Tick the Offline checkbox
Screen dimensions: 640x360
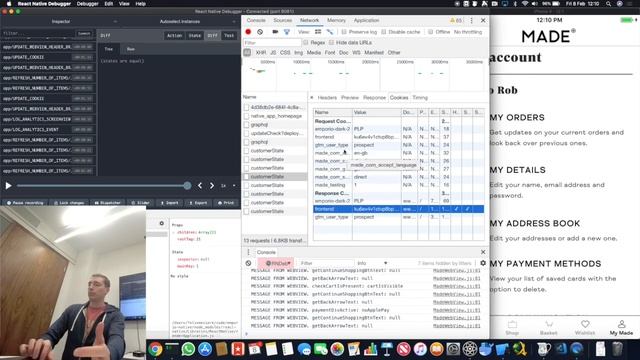[431, 32]
